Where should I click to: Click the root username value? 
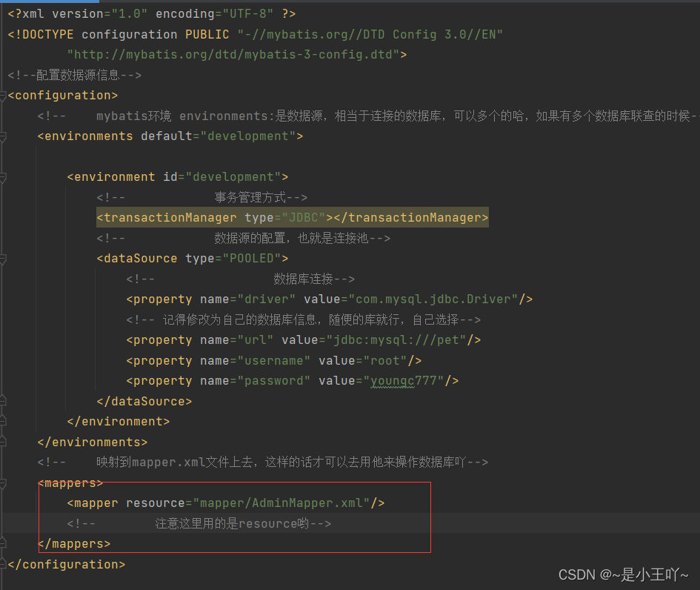385,360
